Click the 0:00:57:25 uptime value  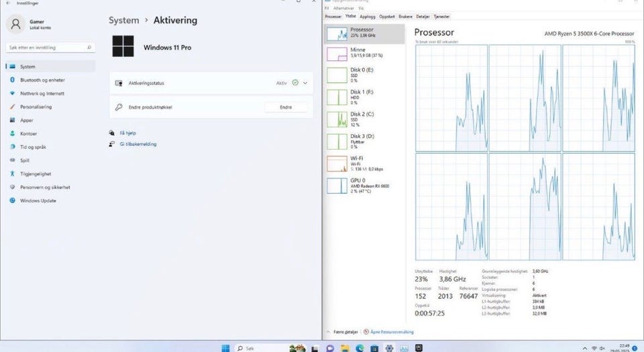coord(429,313)
